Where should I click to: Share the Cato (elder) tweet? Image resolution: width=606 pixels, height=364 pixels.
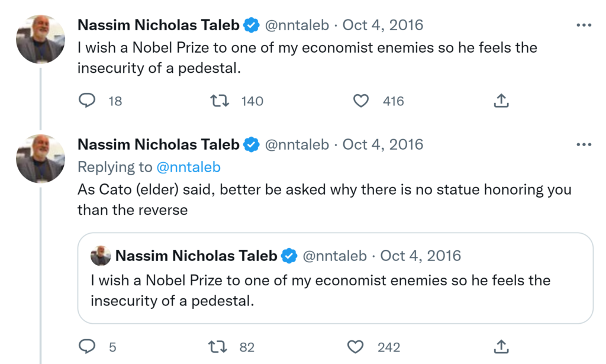click(501, 346)
